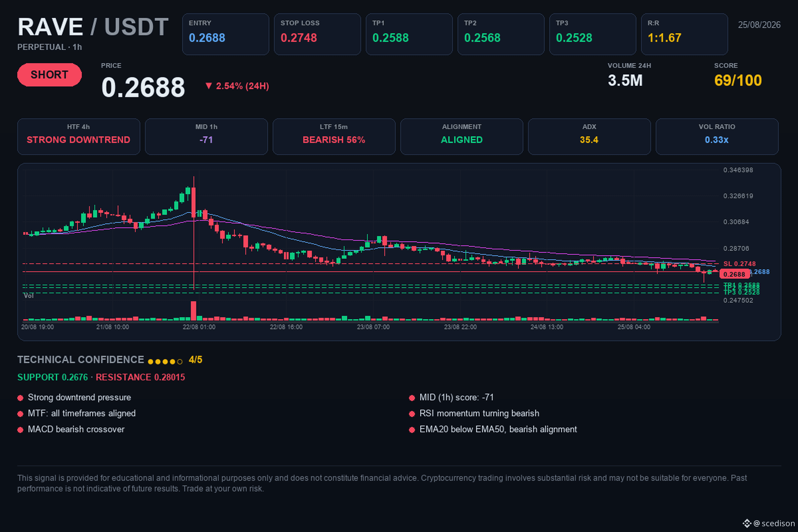Click the large PRICE value 0.2688

click(x=143, y=87)
